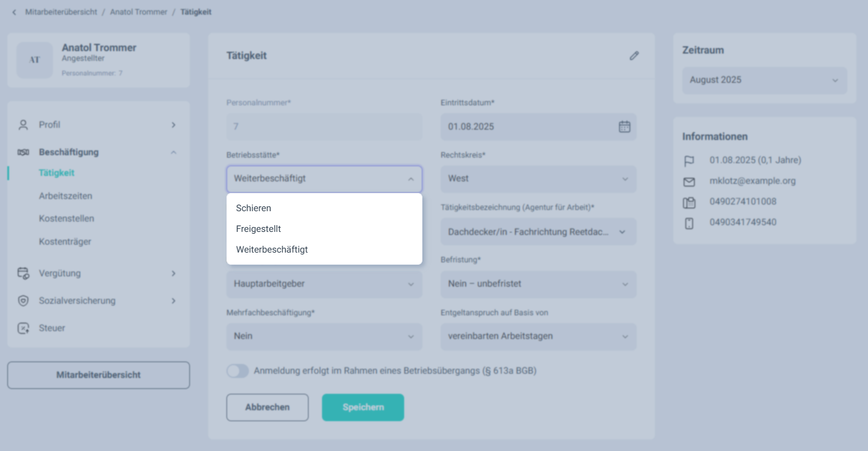
Task: Collapse the Beschäftigung section in the sidebar
Action: (173, 152)
